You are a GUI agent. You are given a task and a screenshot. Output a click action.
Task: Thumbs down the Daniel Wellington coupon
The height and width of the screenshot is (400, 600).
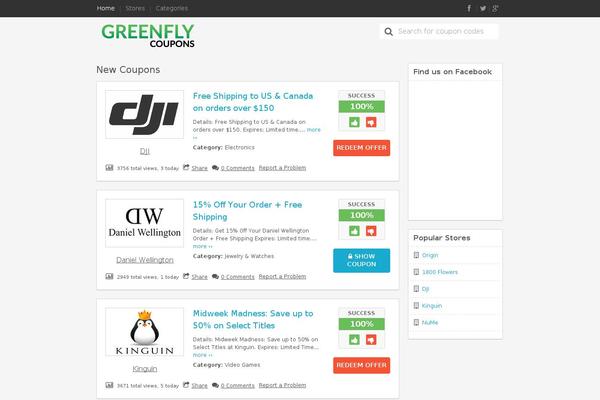point(371,231)
